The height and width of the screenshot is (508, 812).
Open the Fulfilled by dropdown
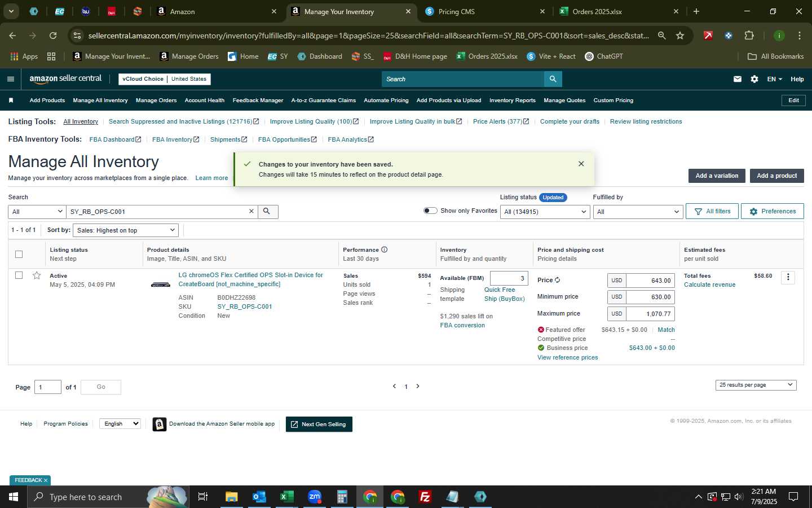coord(638,212)
